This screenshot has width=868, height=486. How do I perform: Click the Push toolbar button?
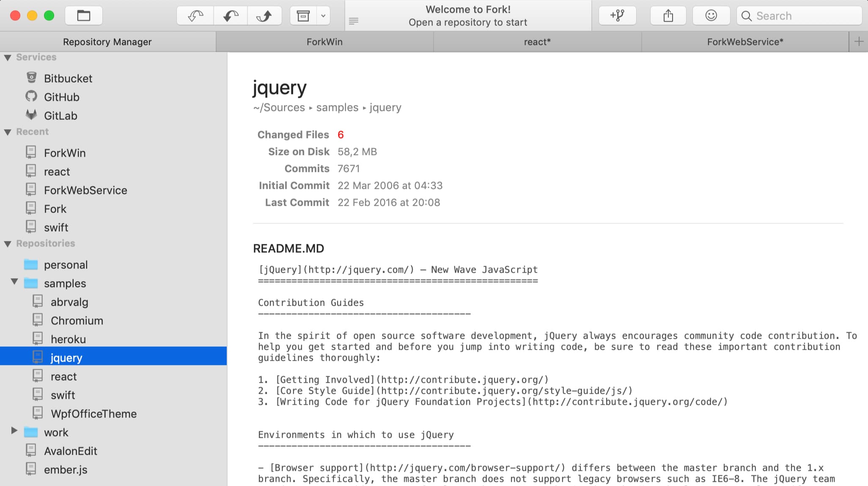click(x=264, y=16)
